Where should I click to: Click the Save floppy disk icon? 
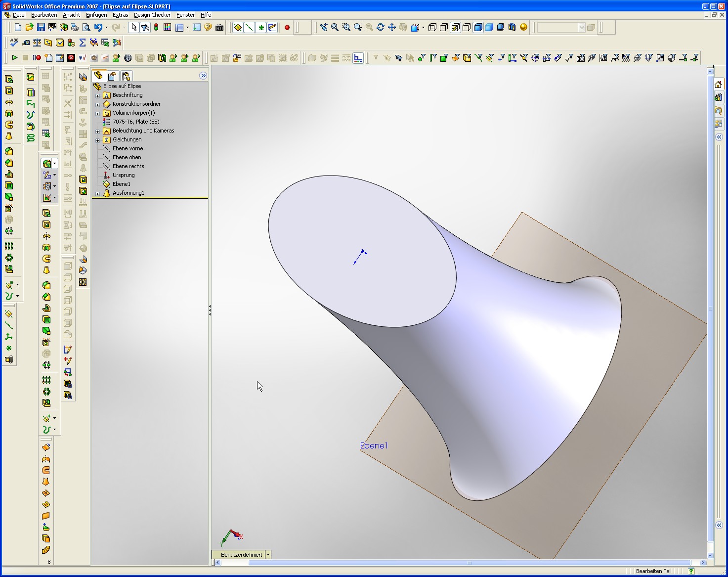41,27
